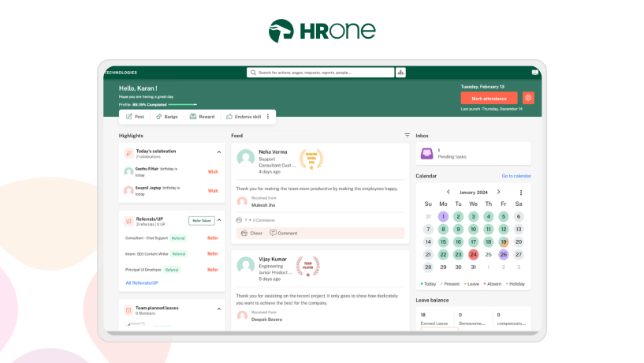Viewport: 644px width, 363px height.
Task: Go to previous month in calendar
Action: click(x=448, y=192)
